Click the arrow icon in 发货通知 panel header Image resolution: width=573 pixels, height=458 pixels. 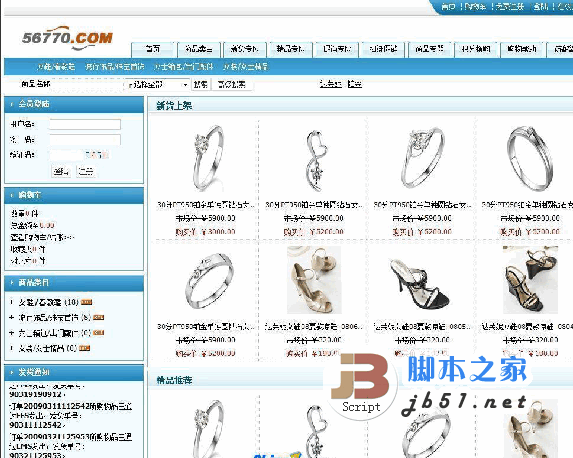(x=12, y=372)
